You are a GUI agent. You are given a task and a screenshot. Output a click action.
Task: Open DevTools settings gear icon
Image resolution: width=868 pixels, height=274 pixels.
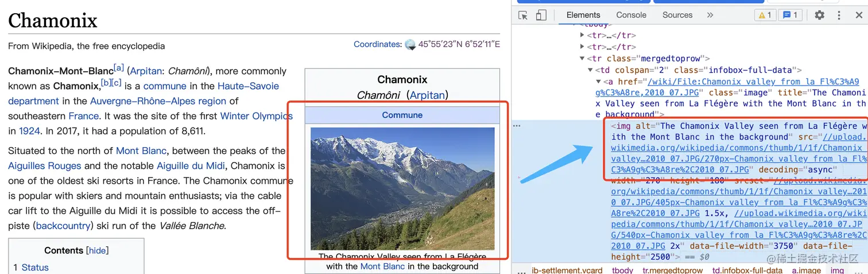819,16
